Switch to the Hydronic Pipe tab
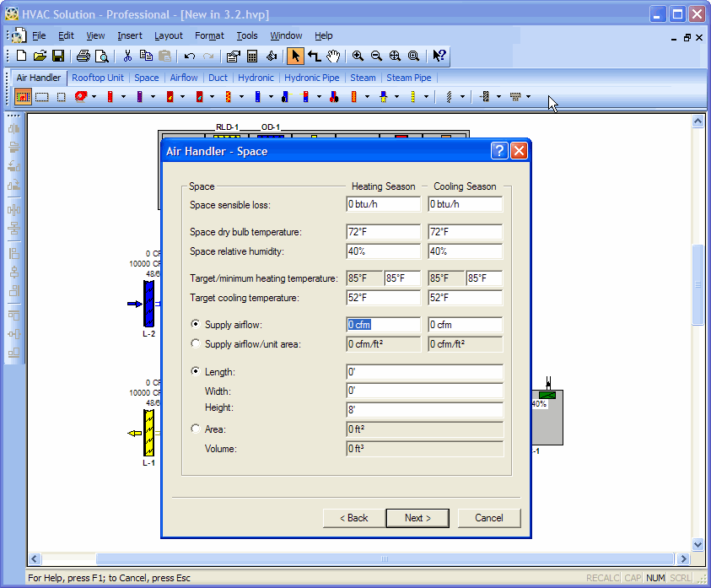This screenshot has width=711, height=588. click(311, 78)
